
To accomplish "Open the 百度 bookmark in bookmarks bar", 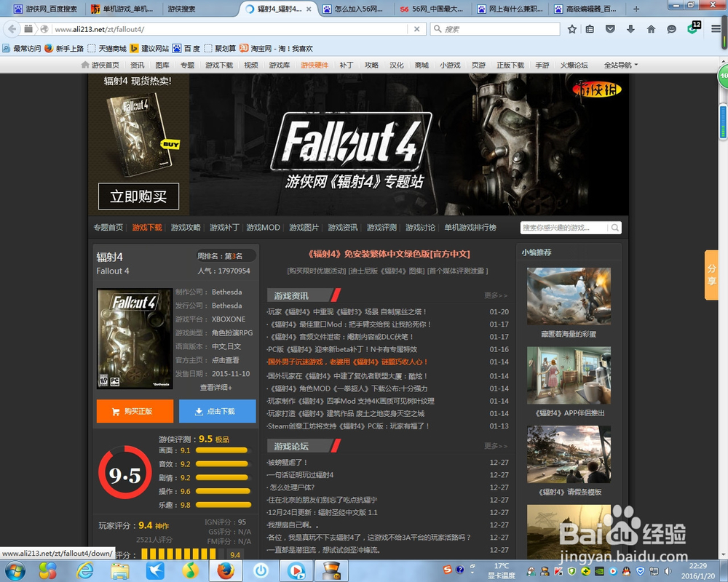I will click(186, 48).
